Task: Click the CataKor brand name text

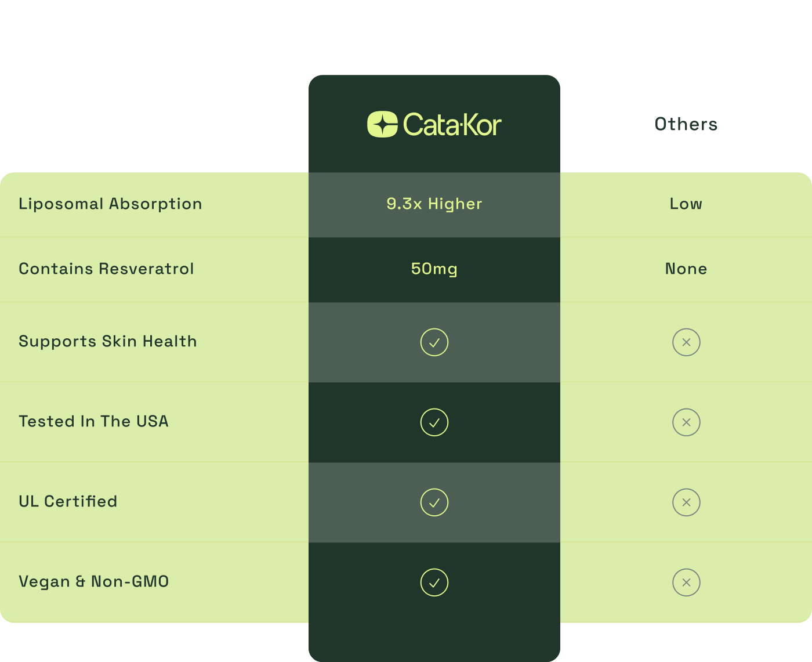Action: tap(452, 125)
